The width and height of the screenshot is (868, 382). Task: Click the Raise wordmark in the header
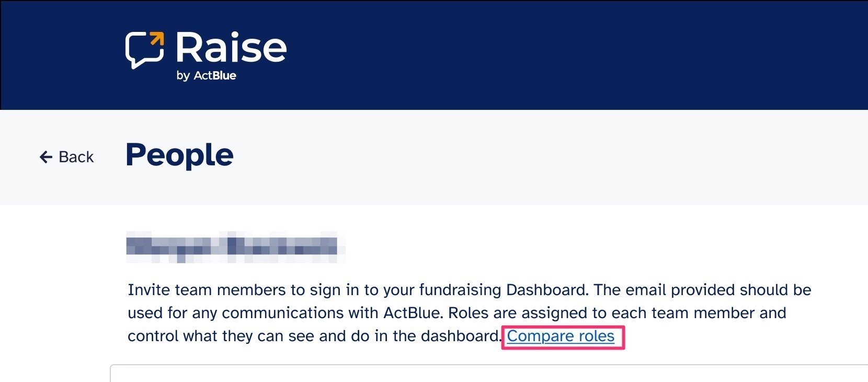pyautogui.click(x=231, y=48)
